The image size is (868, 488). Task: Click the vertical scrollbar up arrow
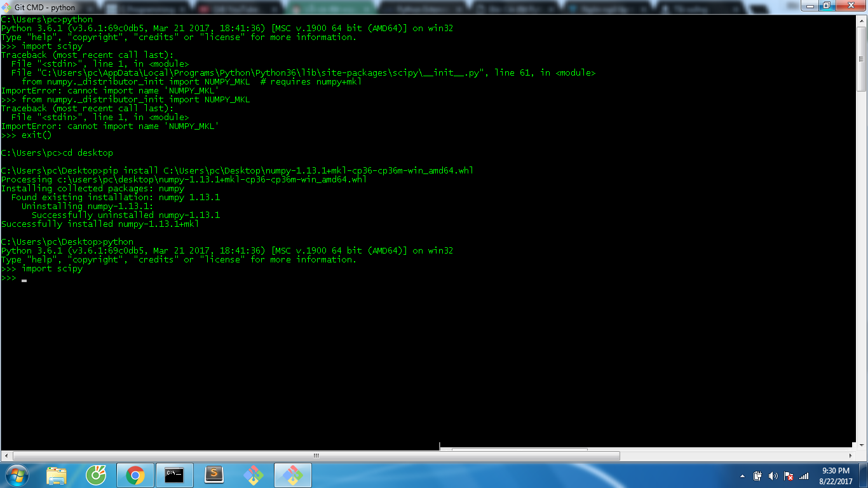[862, 20]
